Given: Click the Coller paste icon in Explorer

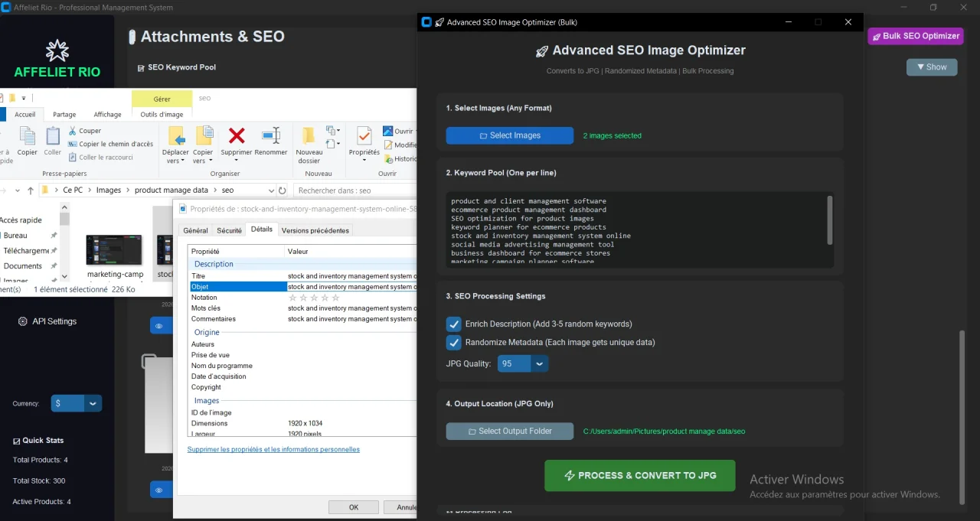Looking at the screenshot, I should point(53,136).
